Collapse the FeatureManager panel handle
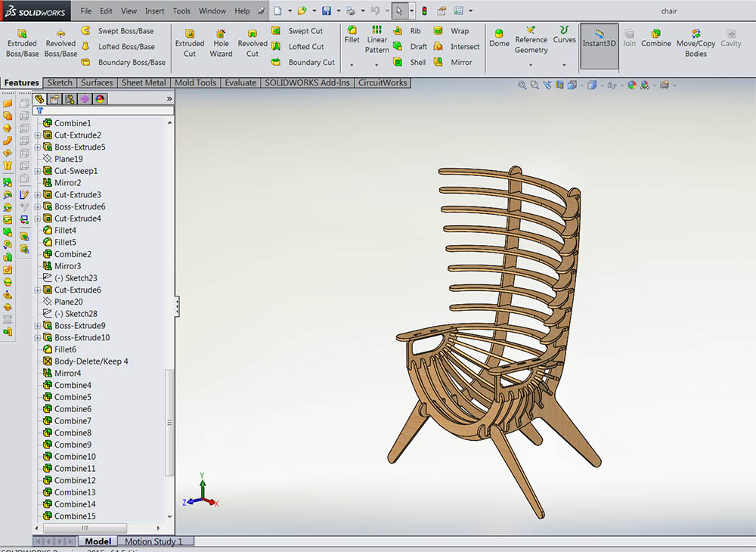756x552 pixels. pos(177,306)
